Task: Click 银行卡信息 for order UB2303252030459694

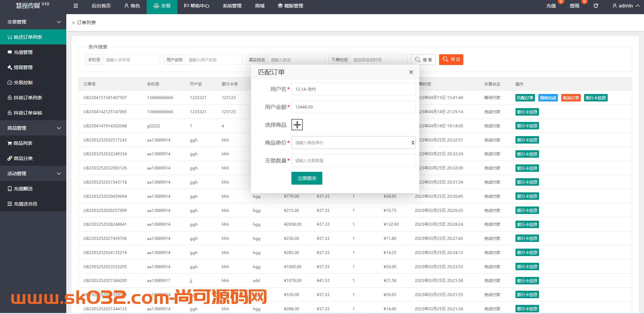Action: (527, 196)
